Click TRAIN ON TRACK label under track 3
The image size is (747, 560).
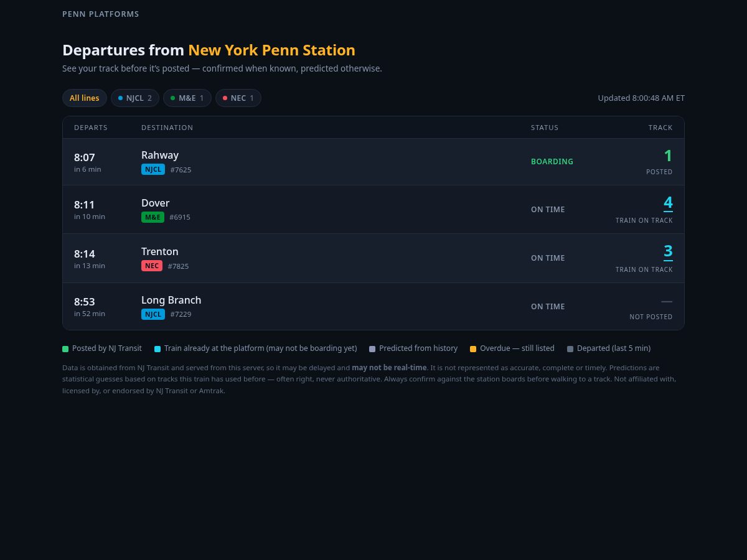click(644, 269)
